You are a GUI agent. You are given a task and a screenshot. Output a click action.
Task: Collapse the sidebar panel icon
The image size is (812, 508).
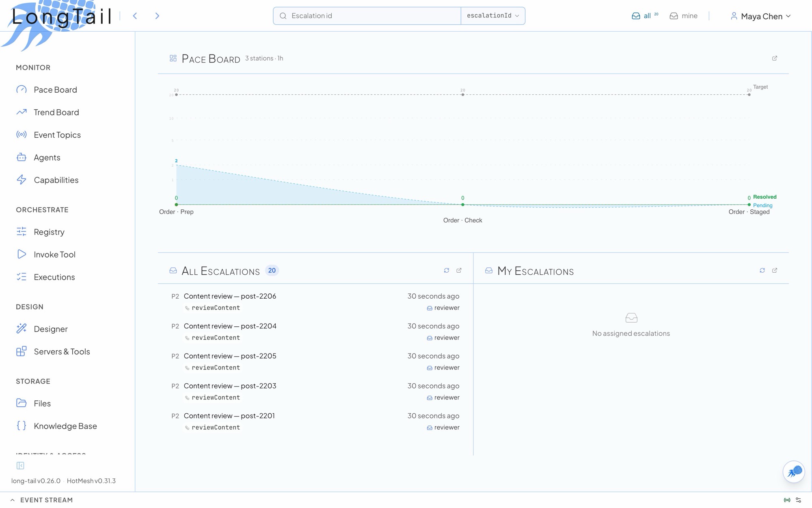(x=20, y=465)
